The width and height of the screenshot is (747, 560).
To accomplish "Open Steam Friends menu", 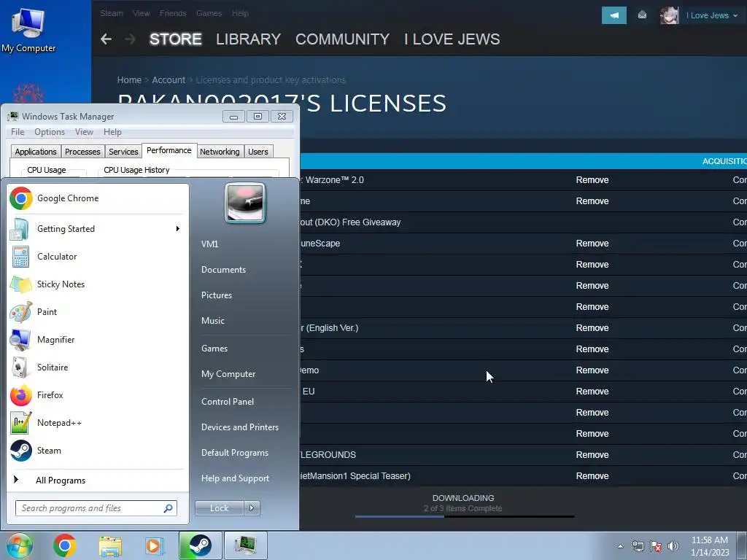I will [173, 13].
